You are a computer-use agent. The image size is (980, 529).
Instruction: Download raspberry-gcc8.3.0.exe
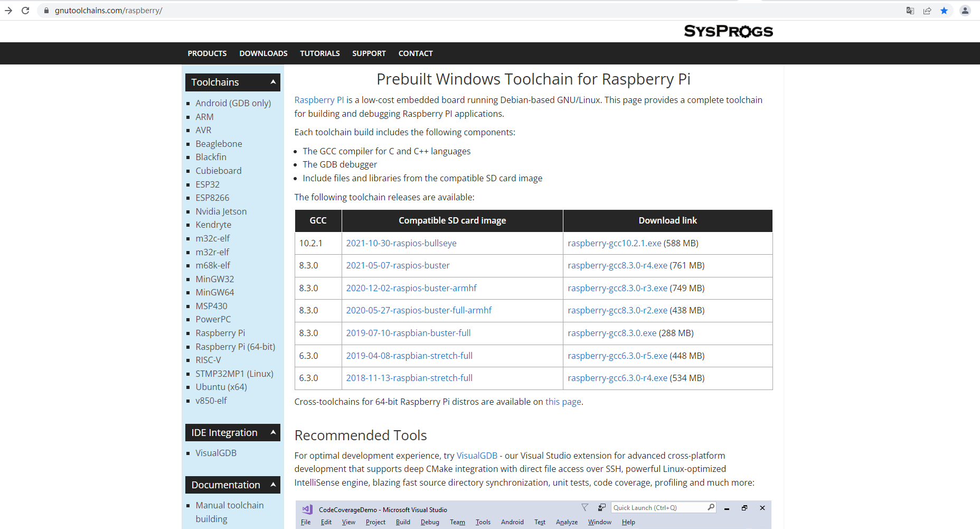(x=612, y=333)
